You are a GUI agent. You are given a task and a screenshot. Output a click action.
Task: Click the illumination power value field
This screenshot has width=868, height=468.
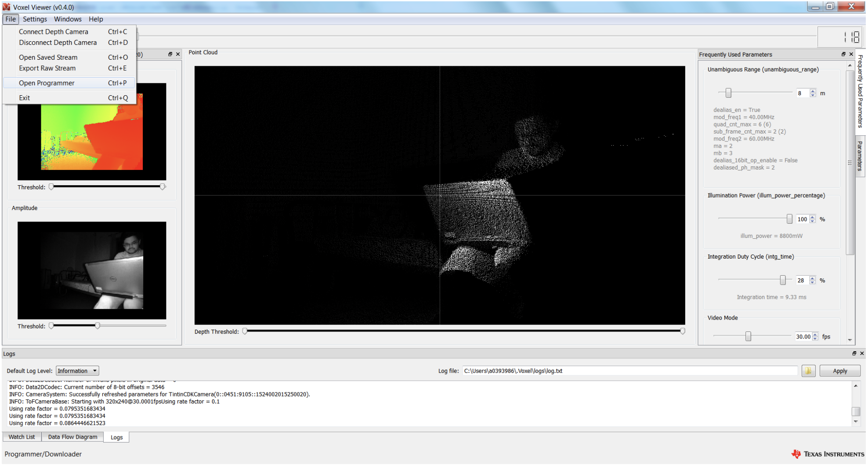click(803, 219)
